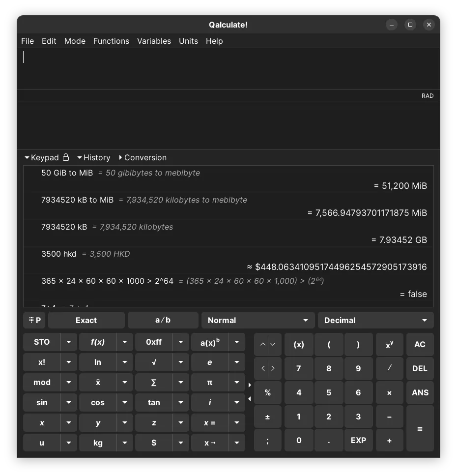Open the STO button dropdown arrow
457x476 pixels.
pyautogui.click(x=69, y=342)
